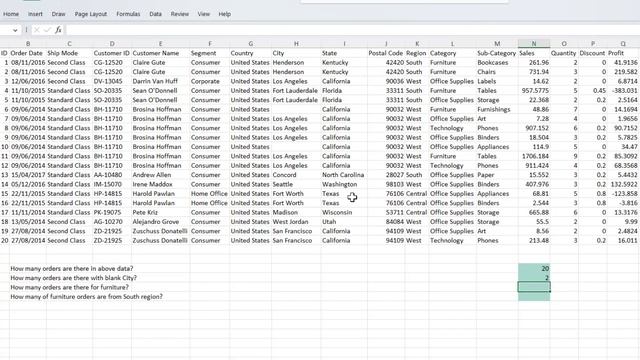
Task: Select the Order Date header cell
Action: (27, 53)
